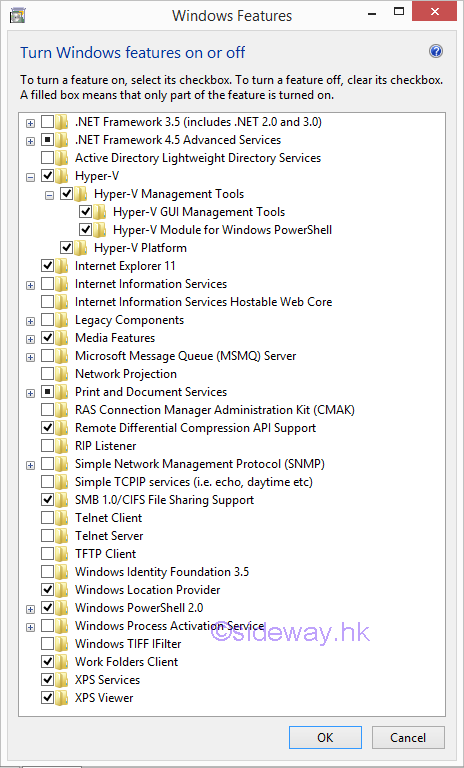Image resolution: width=464 pixels, height=768 pixels.
Task: Expand the .NET Framework 3.5 node
Action: click(x=30, y=123)
